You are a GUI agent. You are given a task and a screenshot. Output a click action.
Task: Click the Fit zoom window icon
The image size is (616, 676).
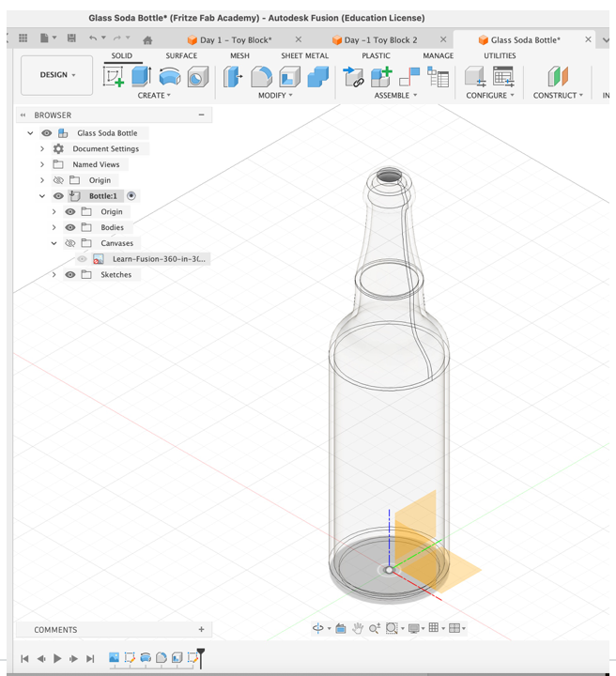coord(392,628)
